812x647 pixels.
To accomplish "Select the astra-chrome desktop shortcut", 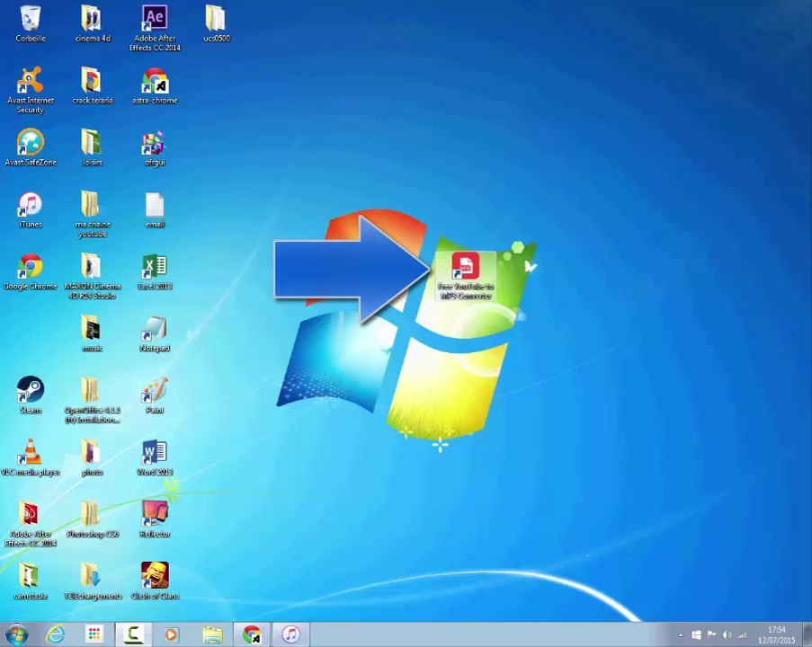I will 155,85.
